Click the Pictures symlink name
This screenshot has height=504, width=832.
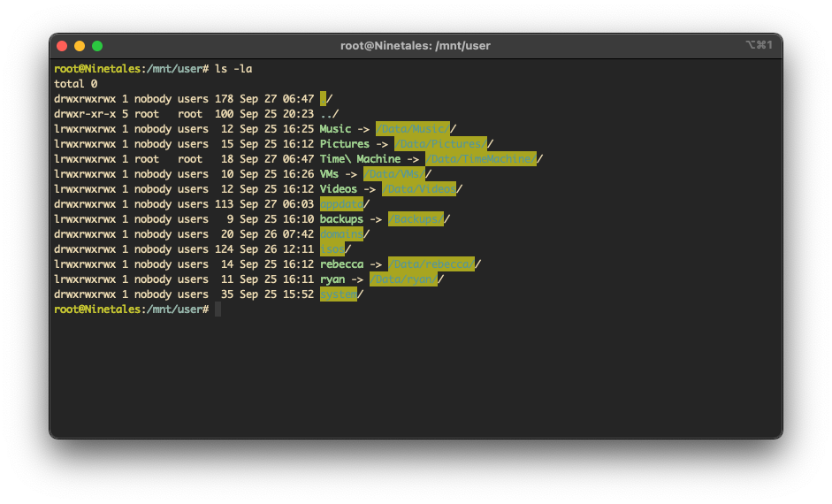[x=344, y=144]
